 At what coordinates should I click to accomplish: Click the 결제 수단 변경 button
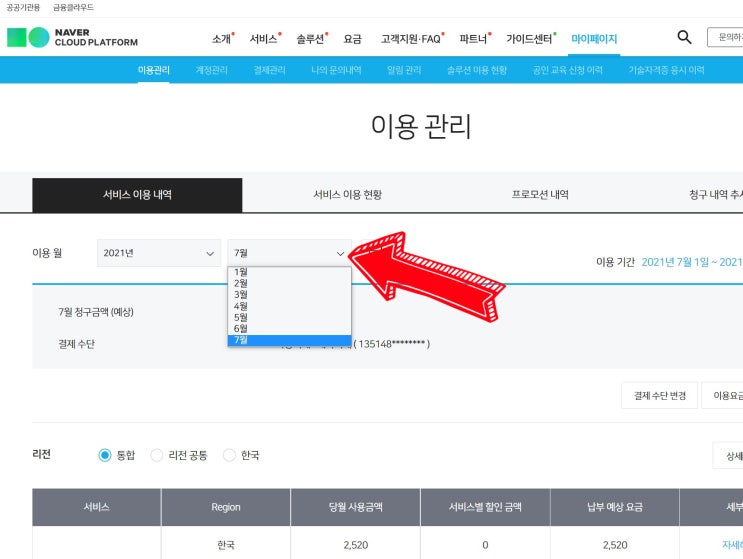tap(660, 396)
